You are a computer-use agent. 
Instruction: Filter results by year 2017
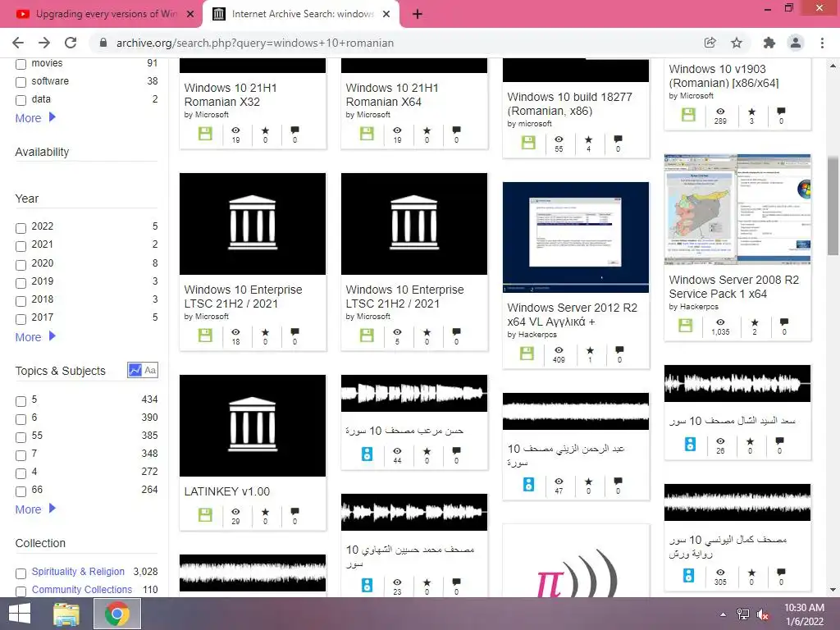(x=21, y=319)
